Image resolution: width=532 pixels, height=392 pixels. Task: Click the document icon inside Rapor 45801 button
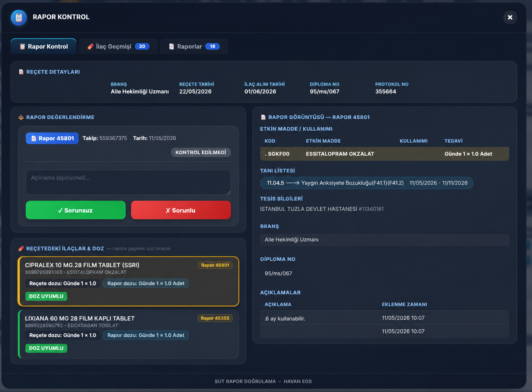34,138
